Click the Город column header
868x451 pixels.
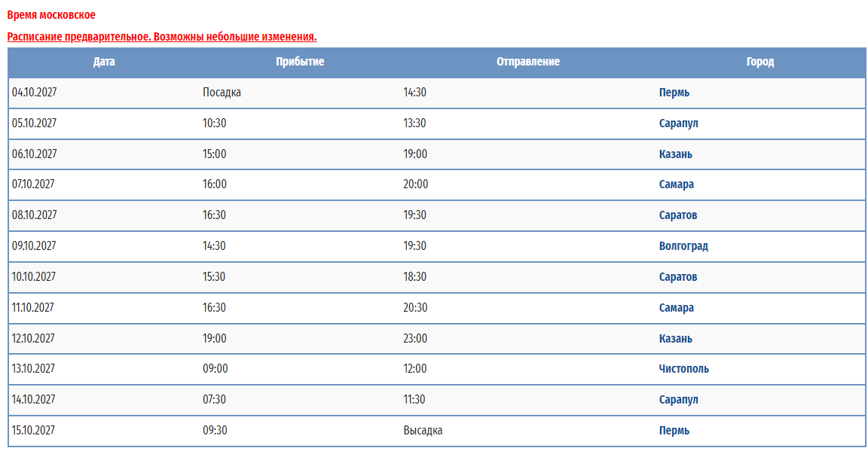[x=760, y=62]
